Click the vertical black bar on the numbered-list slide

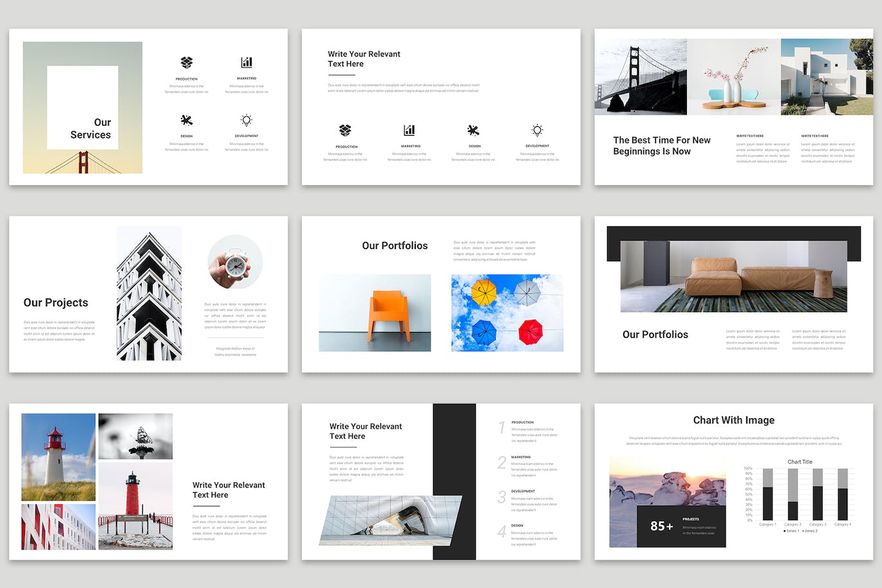coord(455,482)
